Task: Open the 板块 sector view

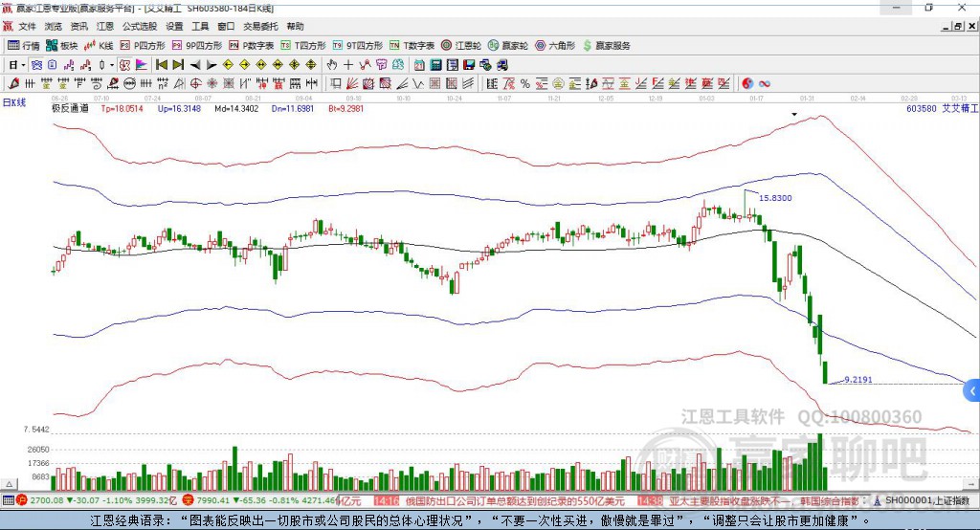Action: (x=62, y=46)
